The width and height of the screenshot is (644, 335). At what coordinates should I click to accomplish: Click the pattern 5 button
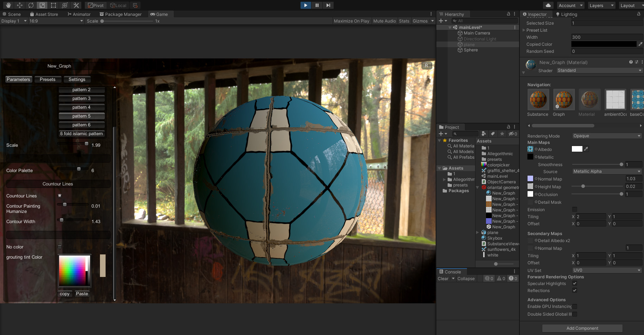pos(82,116)
